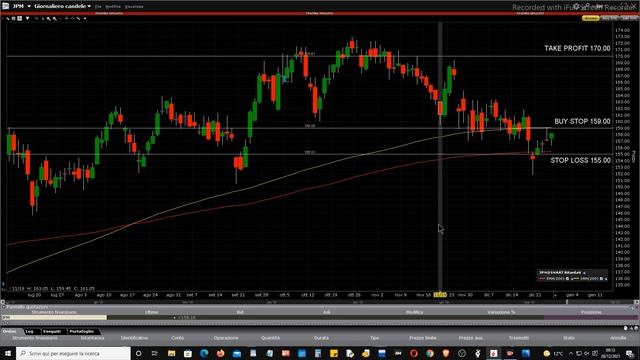This screenshot has width=640, height=360.
Task: Click the Bid column header
Action: coord(240,312)
